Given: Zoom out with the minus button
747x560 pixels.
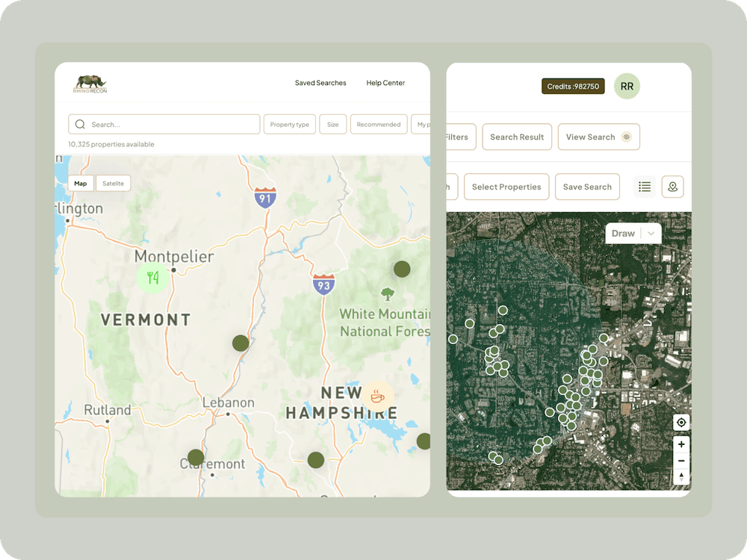Looking at the screenshot, I should 681,461.
